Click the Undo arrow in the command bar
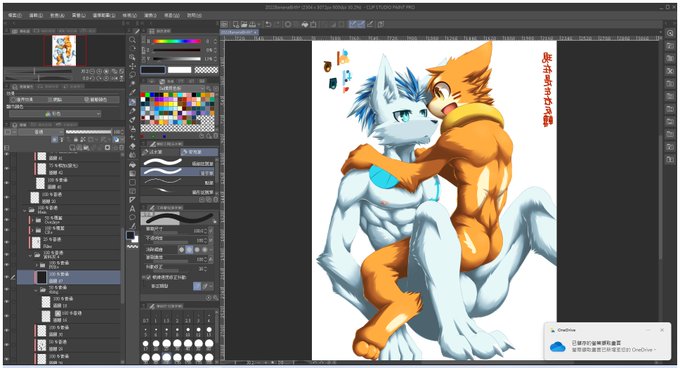Image resolution: width=680 pixels, height=368 pixels. coord(268,24)
